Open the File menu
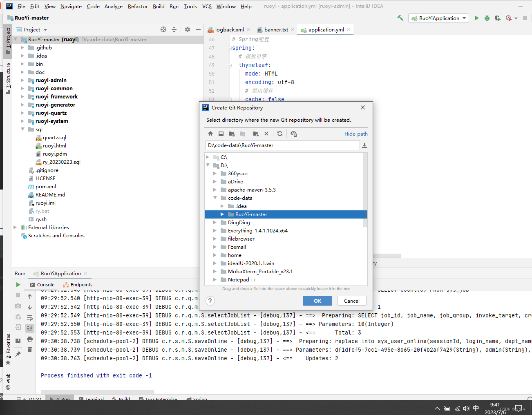This screenshot has width=532, height=415. tap(21, 6)
